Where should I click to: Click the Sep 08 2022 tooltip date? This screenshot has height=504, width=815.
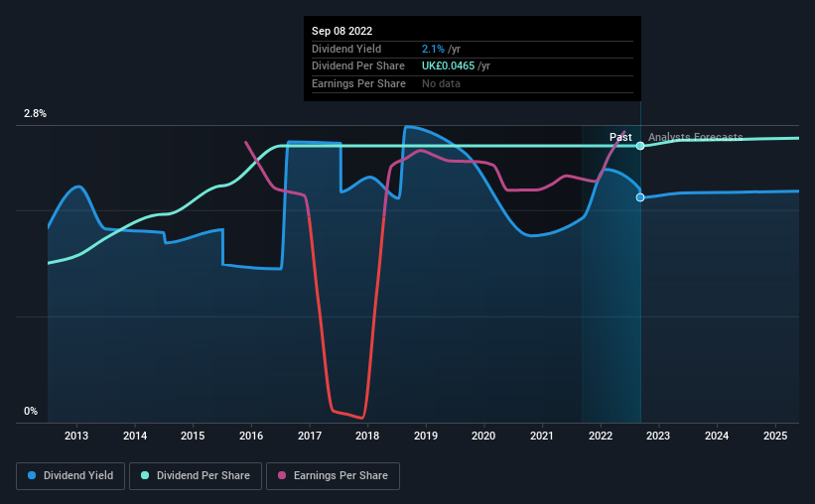(342, 31)
